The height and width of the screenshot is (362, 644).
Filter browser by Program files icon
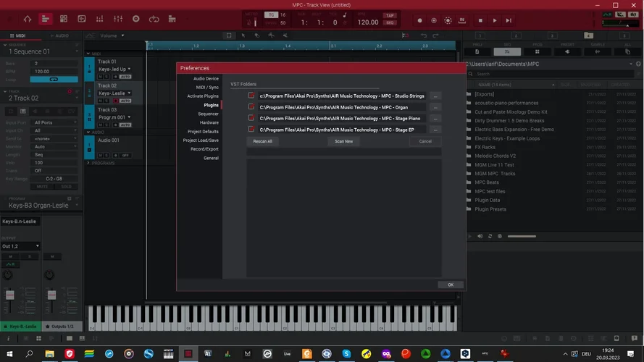click(538, 51)
